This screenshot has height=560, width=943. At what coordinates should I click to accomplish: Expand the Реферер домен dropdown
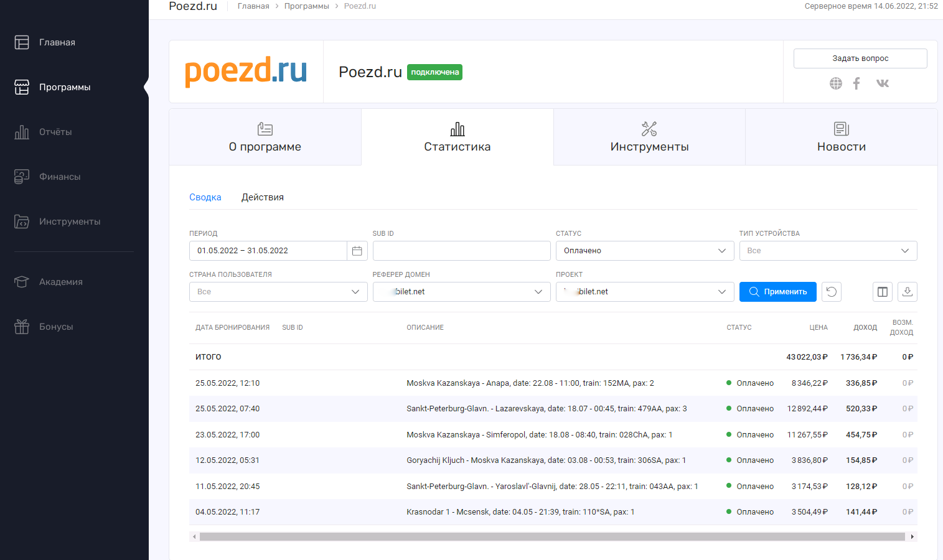coord(462,292)
